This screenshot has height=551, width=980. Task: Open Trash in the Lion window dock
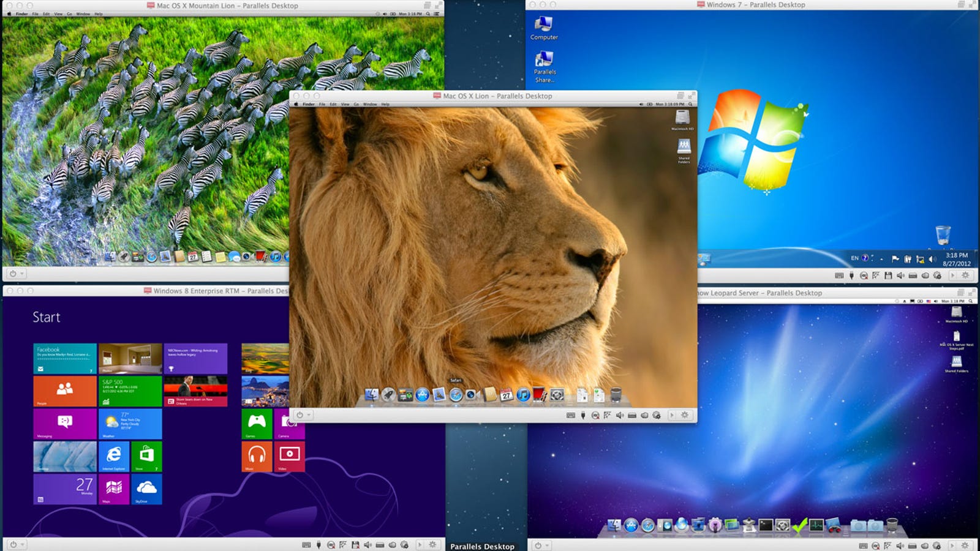coord(616,395)
